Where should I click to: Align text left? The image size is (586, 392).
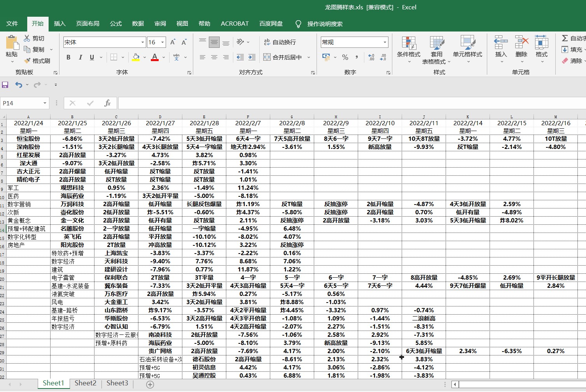pyautogui.click(x=202, y=57)
